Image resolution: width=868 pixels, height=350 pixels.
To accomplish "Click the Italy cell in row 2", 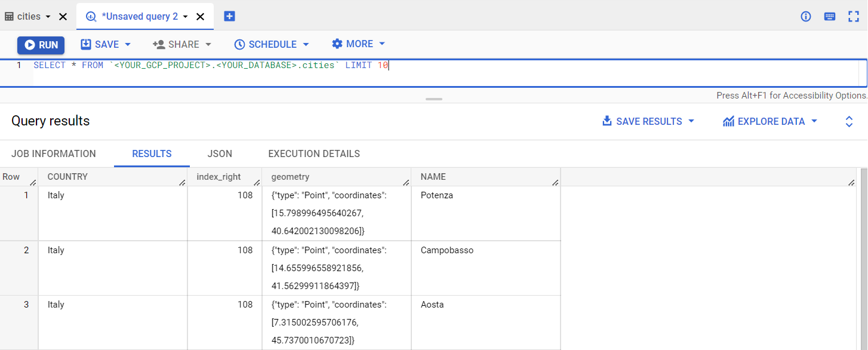I will (x=113, y=268).
